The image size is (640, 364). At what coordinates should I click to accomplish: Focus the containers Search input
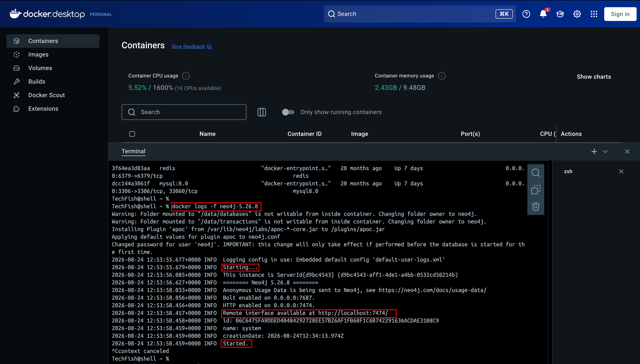184,112
